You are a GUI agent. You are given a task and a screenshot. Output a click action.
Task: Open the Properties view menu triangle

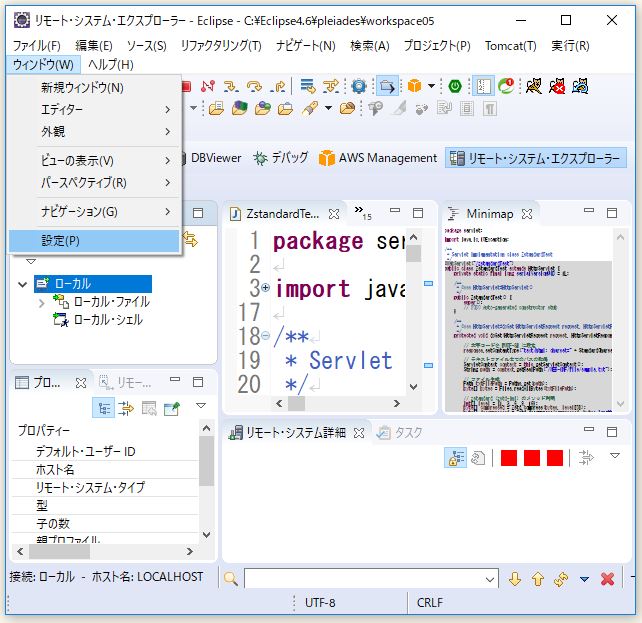201,406
